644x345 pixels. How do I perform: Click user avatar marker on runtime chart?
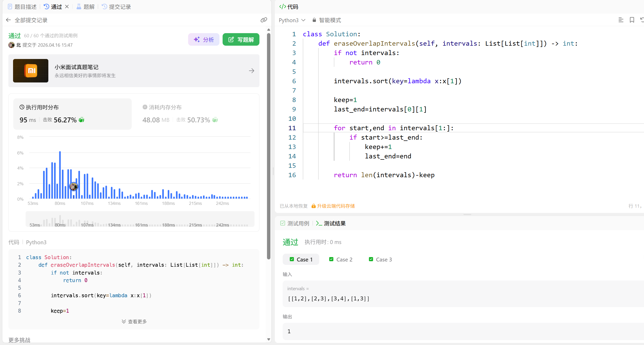tap(74, 186)
